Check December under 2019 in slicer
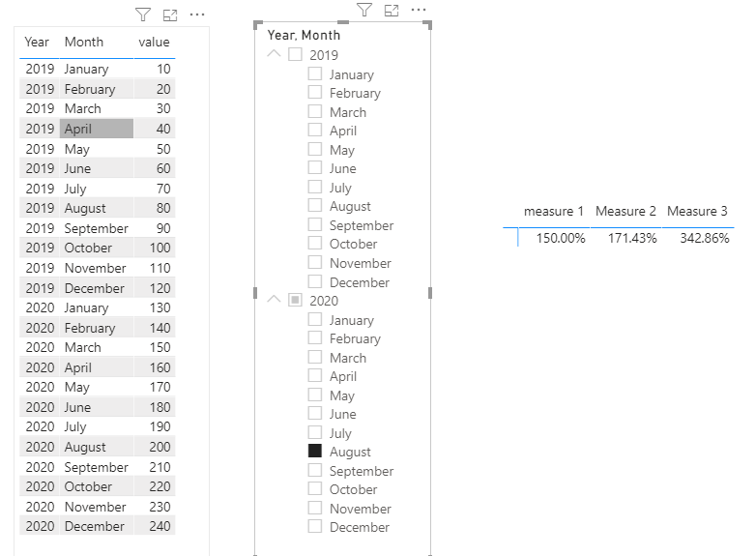The width and height of the screenshot is (756, 556). point(315,281)
